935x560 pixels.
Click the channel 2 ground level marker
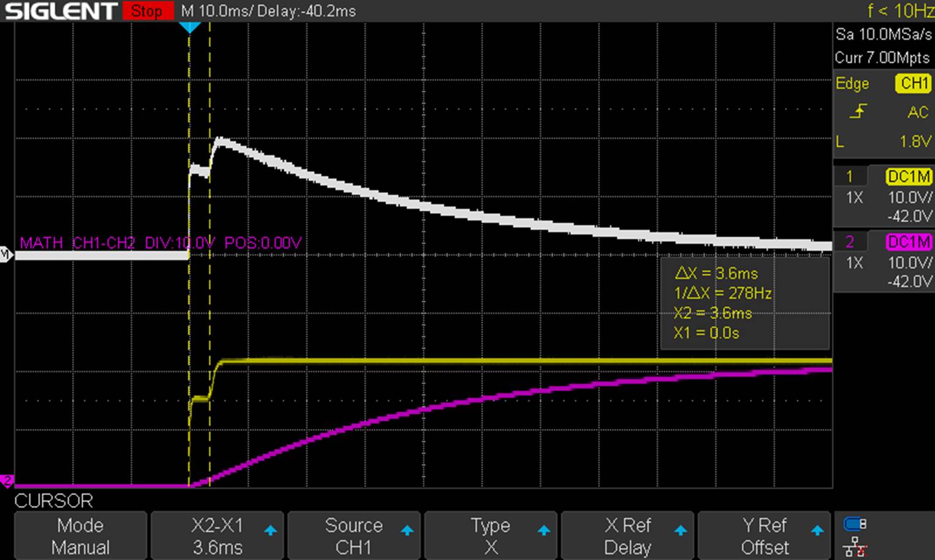pyautogui.click(x=7, y=480)
